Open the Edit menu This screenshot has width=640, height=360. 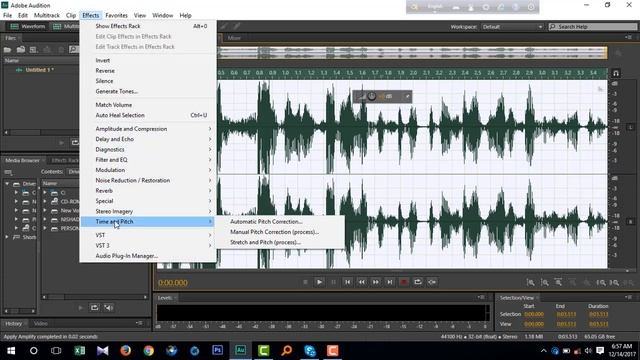click(23, 15)
